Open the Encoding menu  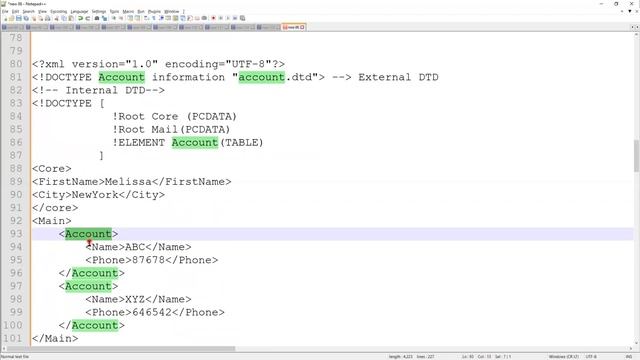click(59, 11)
